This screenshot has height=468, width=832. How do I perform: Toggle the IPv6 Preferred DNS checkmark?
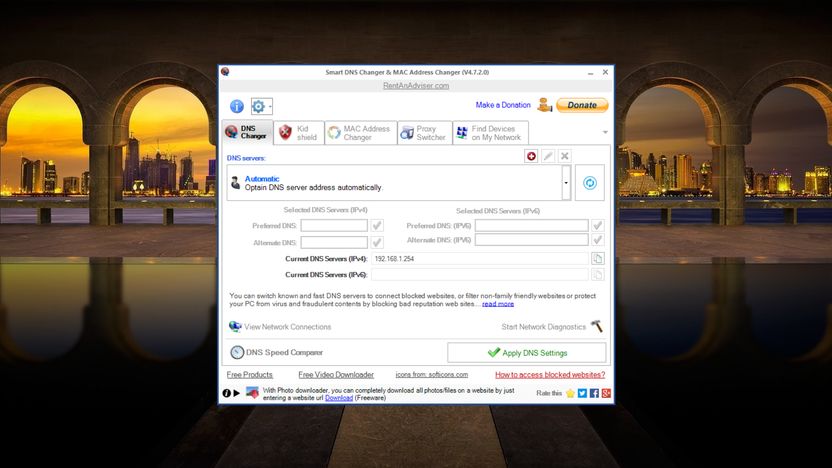click(597, 226)
